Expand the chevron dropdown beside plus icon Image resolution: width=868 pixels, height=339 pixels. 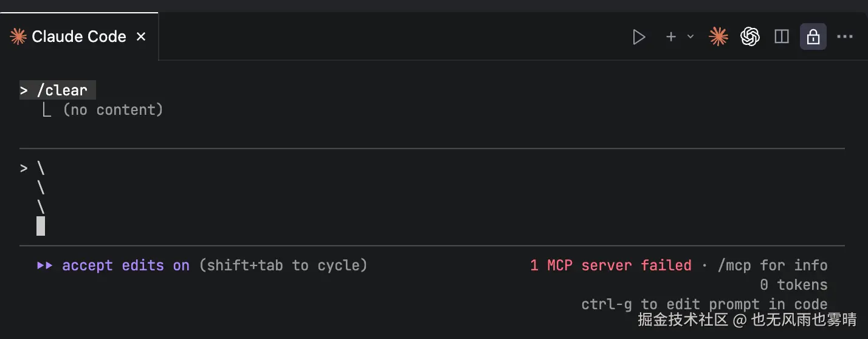(x=691, y=37)
